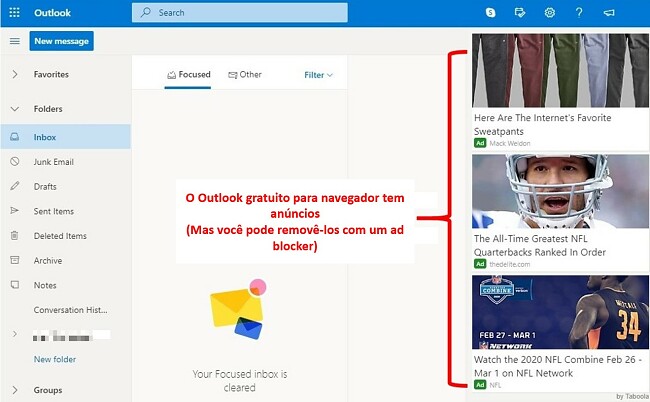Click the 'thedelite.com' advertiser name
The width and height of the screenshot is (650, 402).
point(509,264)
